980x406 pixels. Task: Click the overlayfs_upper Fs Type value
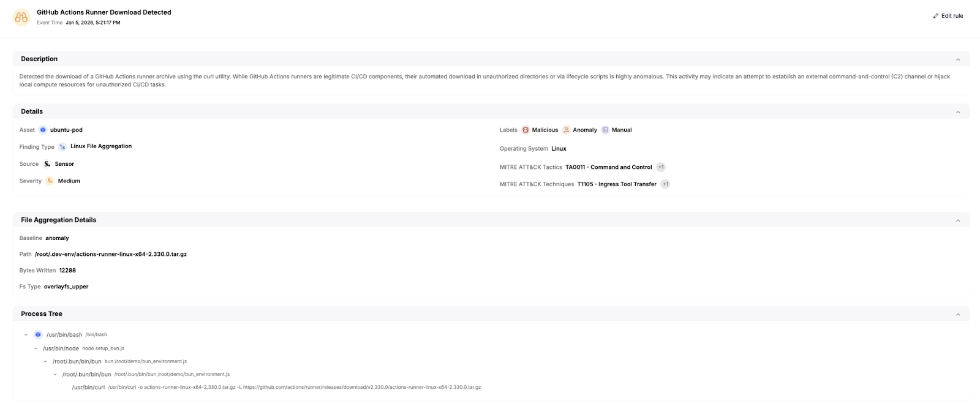66,287
